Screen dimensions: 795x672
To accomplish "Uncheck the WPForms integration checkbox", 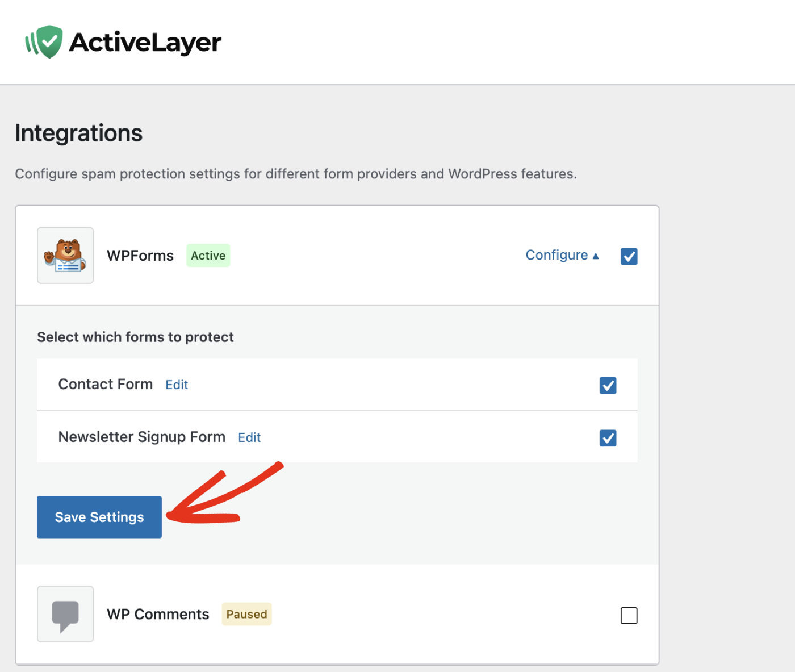I will 629,256.
